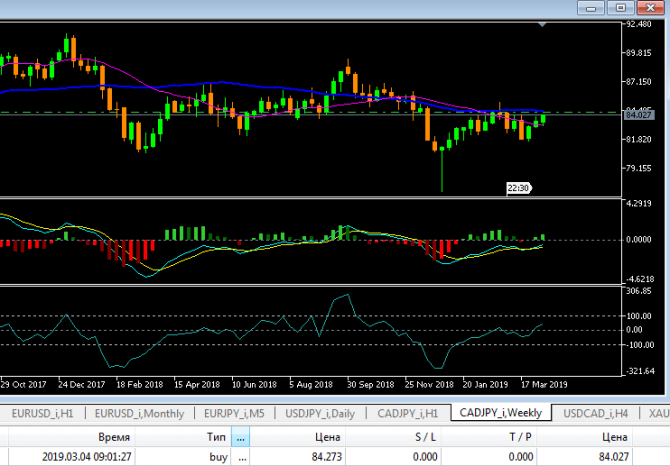Click the 17 Mar 2019 date label

click(544, 384)
